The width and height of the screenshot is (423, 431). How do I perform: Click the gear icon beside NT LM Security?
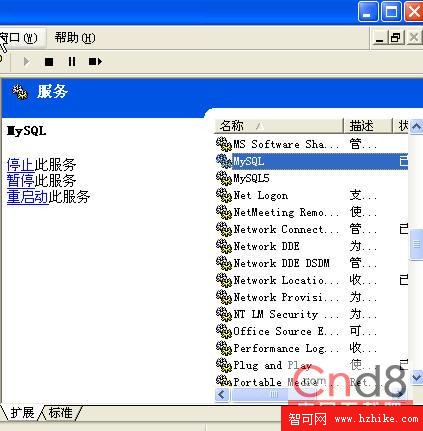(x=224, y=314)
